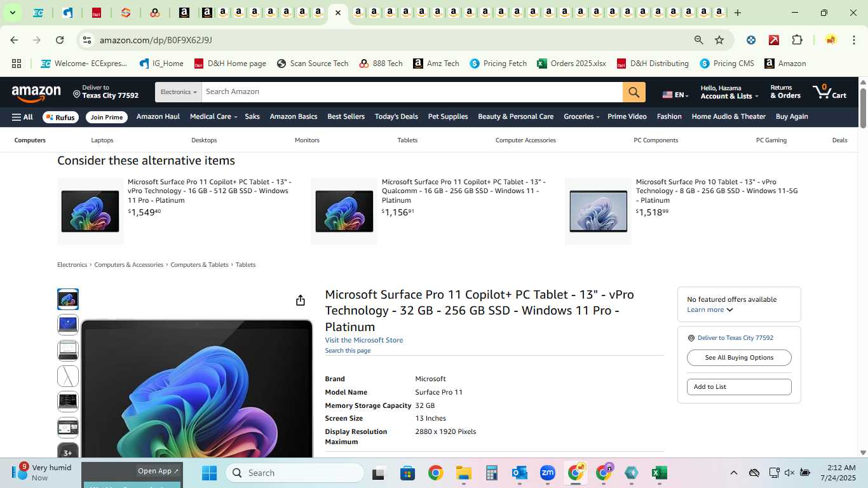Open Today's Deals nav item
868x488 pixels.
click(x=397, y=117)
